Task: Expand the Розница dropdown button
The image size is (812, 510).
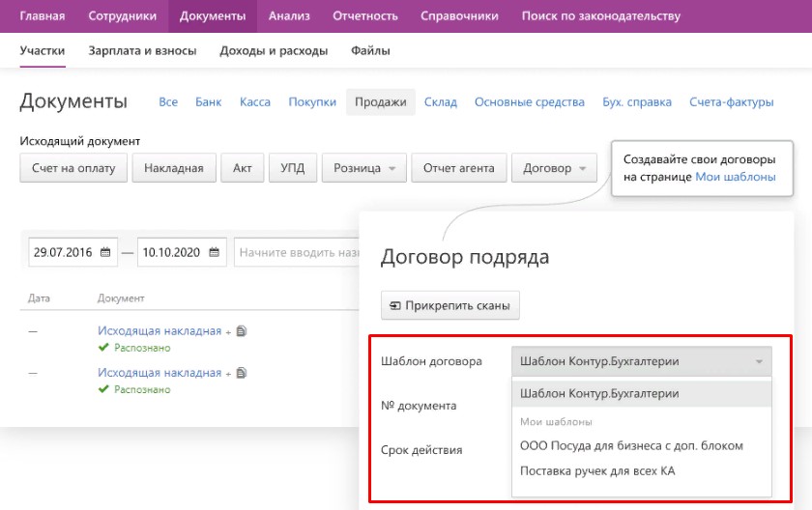Action: (x=364, y=168)
